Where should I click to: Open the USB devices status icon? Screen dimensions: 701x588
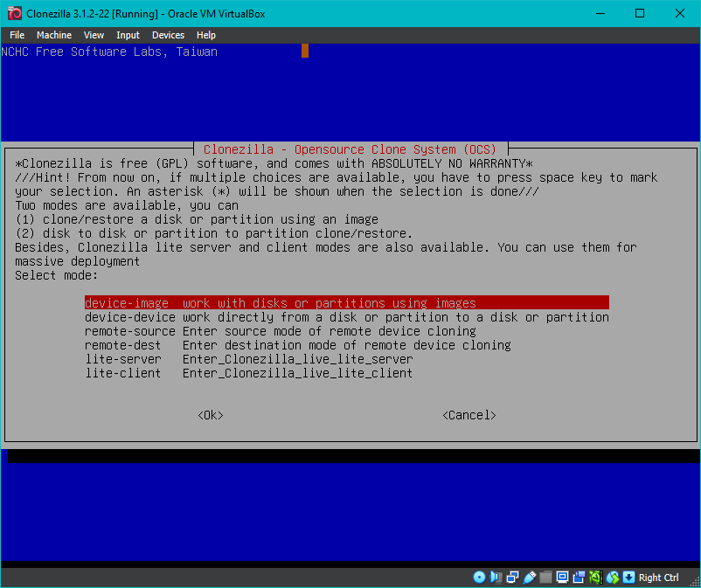[529, 578]
